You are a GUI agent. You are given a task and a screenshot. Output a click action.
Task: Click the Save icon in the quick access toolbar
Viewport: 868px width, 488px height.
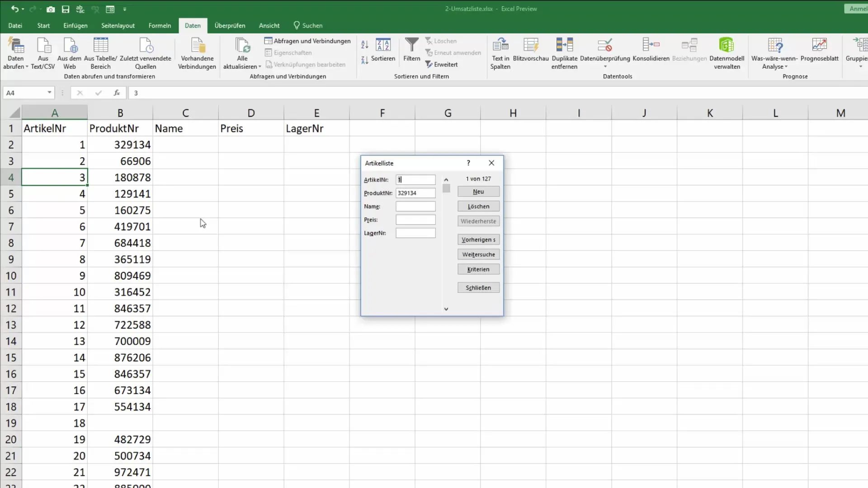66,9
